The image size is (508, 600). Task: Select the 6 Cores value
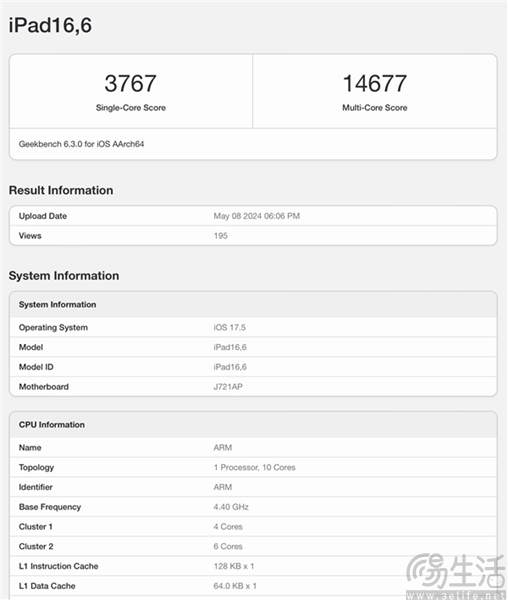[228, 546]
